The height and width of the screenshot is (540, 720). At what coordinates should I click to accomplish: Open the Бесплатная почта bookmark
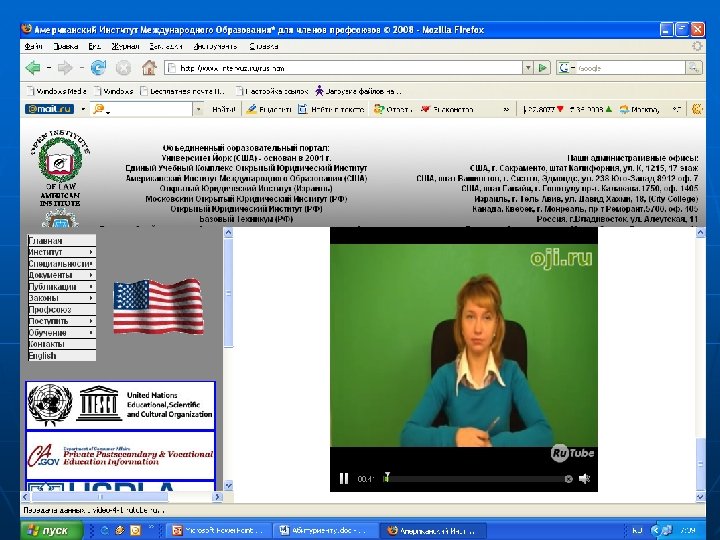(x=183, y=91)
